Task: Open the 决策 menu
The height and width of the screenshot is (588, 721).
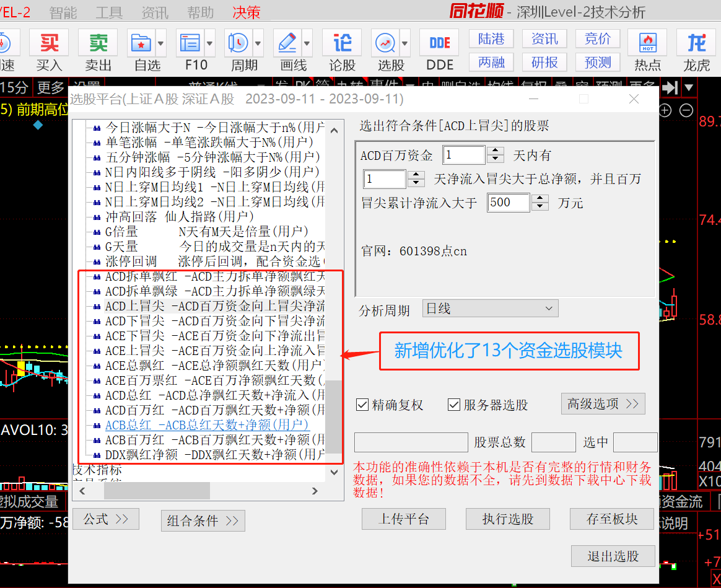Action: (247, 12)
